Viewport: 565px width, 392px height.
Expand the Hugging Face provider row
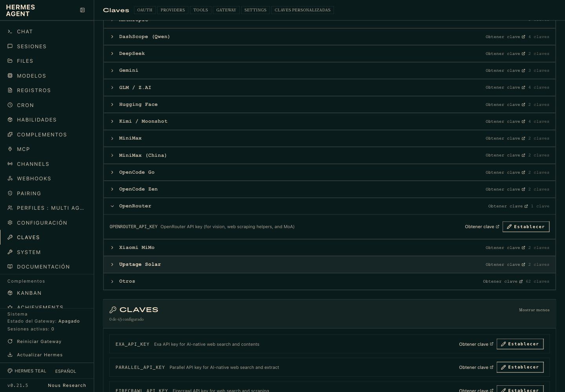(x=329, y=104)
